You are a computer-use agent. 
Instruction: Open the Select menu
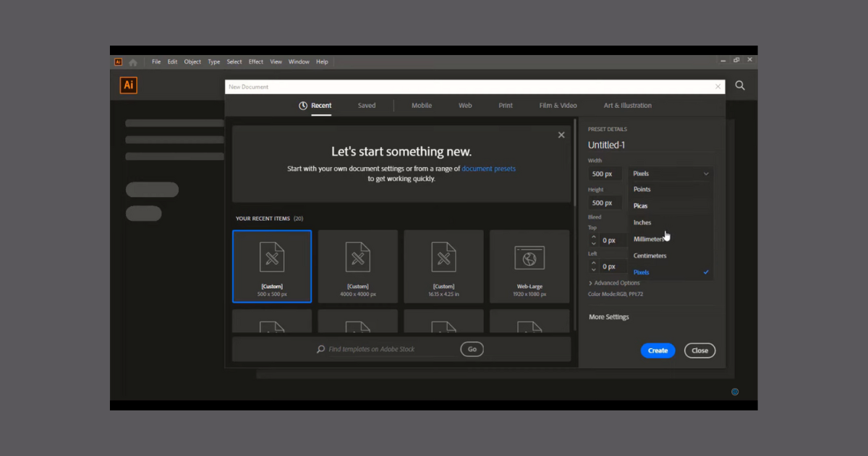(x=234, y=62)
